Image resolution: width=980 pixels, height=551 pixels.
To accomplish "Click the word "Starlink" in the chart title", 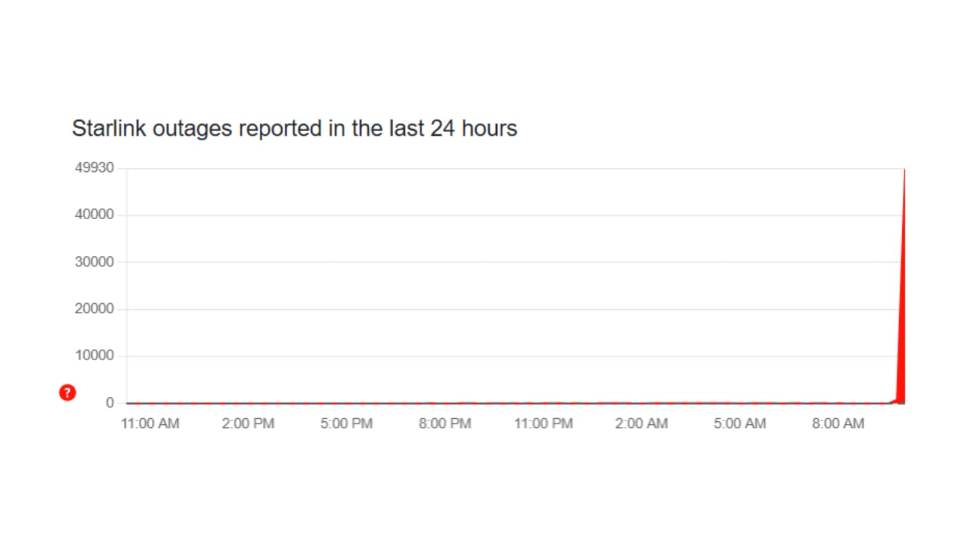I will point(109,129).
